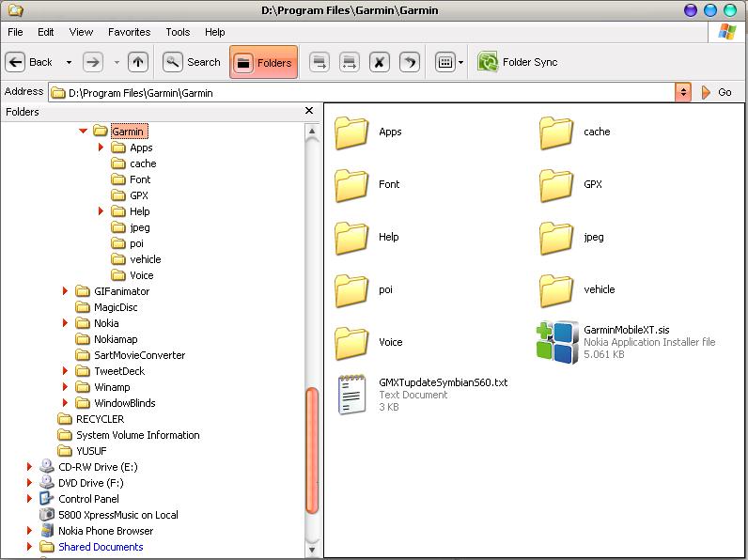Screen dimensions: 748x560
Task: Select YUSUF folder in tree
Action: (82, 451)
